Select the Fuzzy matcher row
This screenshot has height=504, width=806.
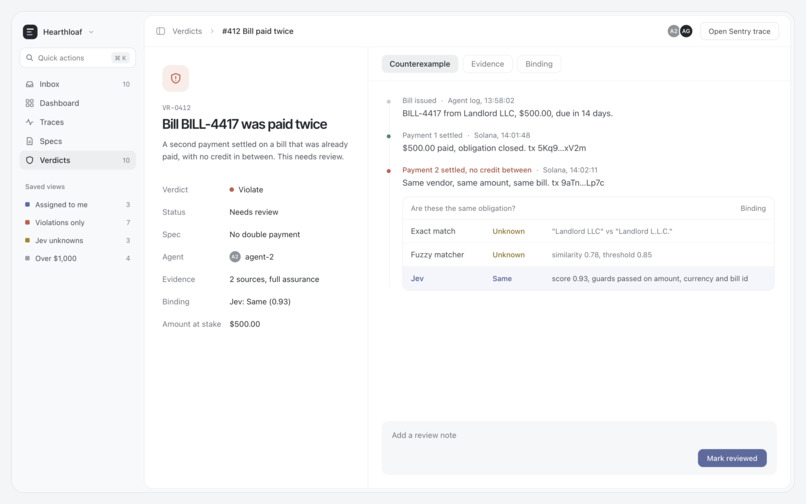click(x=588, y=255)
